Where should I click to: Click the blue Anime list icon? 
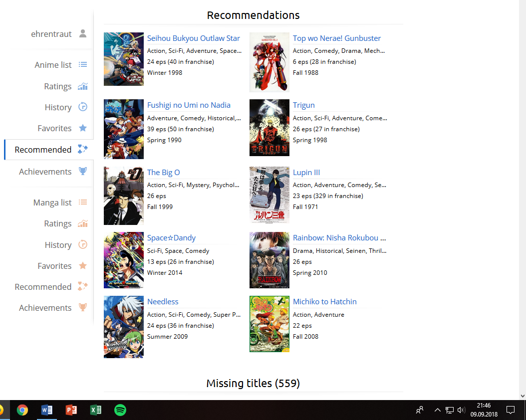pyautogui.click(x=83, y=64)
